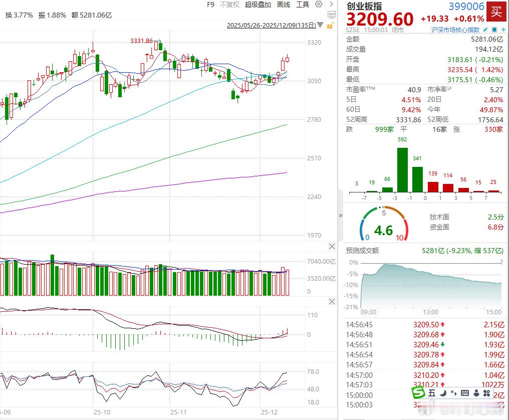
Task: Open the F9 info tab
Action: pos(210,5)
